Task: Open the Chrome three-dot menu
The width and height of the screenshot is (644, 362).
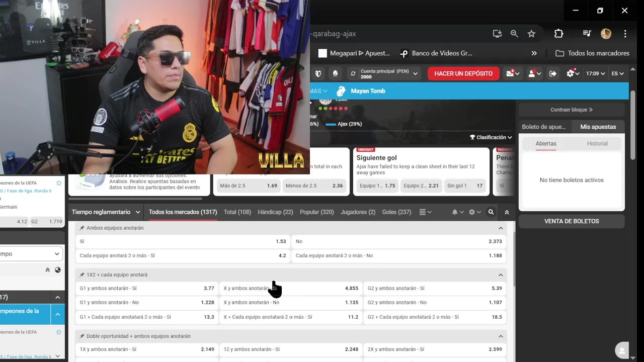Action: [625, 34]
